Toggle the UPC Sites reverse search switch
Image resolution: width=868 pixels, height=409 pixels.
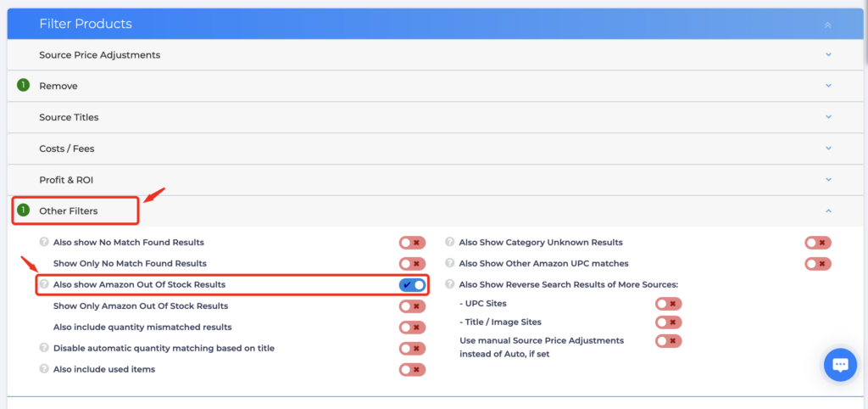pyautogui.click(x=669, y=304)
